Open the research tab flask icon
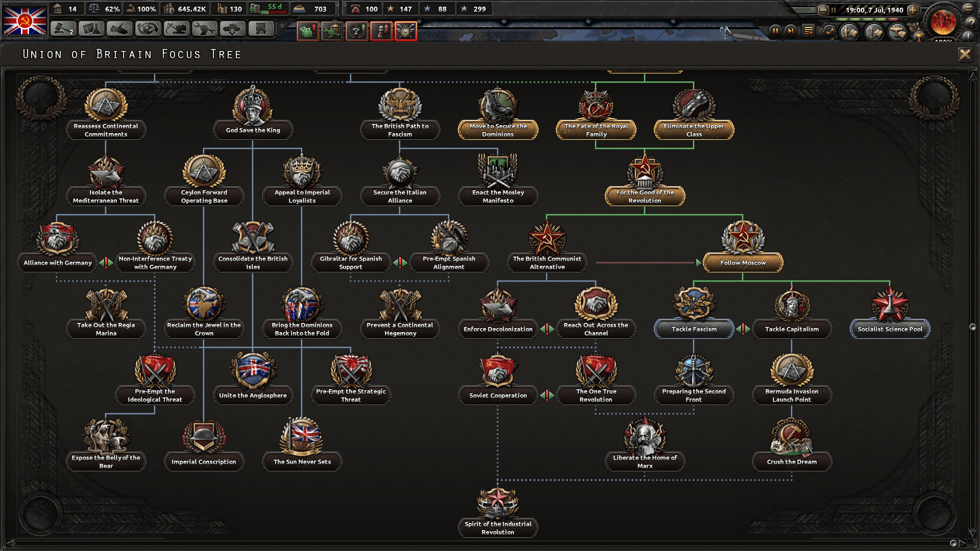The image size is (980, 551). pos(92,31)
